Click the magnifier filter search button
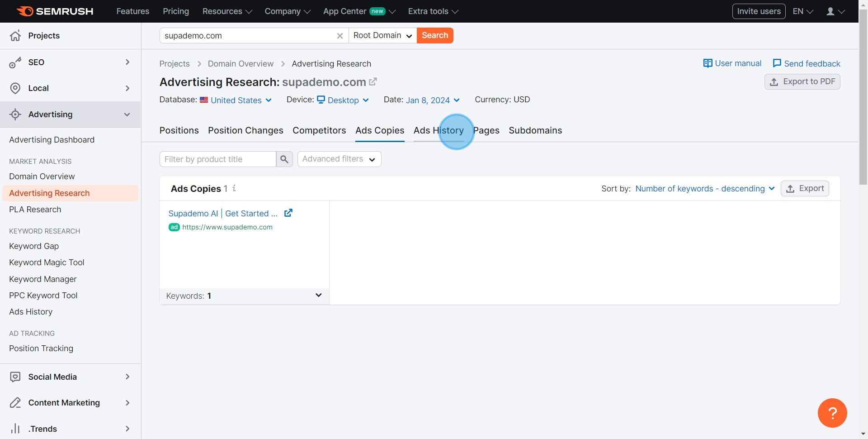Screen dimensions: 868x439 [x=284, y=159]
